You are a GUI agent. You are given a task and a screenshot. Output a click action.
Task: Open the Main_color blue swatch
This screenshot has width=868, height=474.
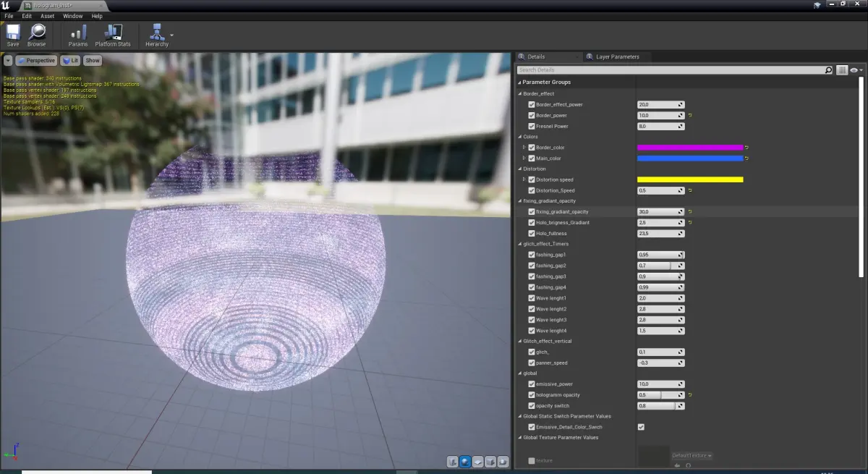tap(690, 158)
